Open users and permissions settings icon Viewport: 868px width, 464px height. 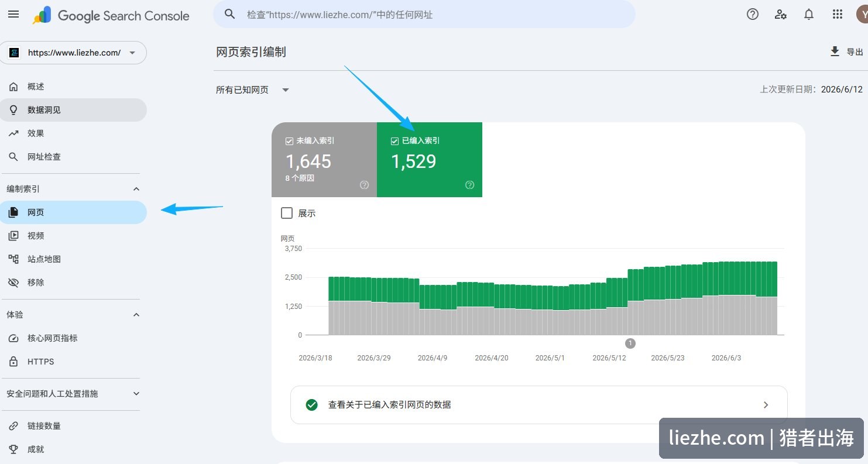(781, 15)
